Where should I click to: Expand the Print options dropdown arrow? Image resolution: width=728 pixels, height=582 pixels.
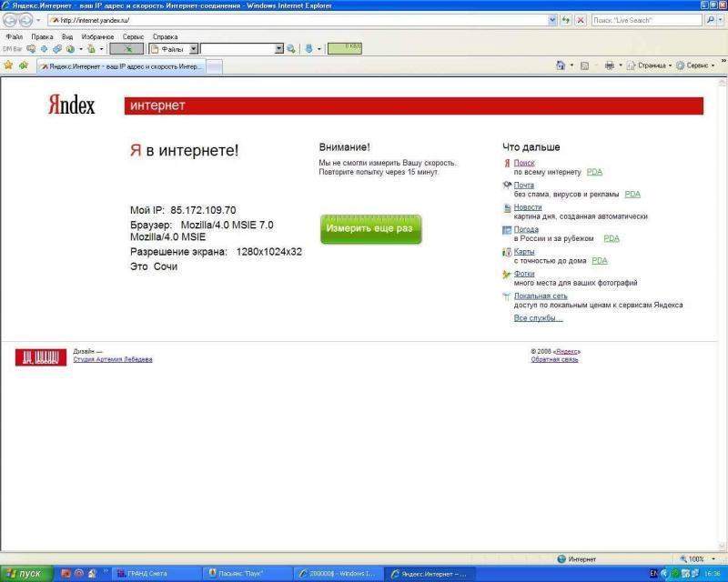[x=621, y=65]
